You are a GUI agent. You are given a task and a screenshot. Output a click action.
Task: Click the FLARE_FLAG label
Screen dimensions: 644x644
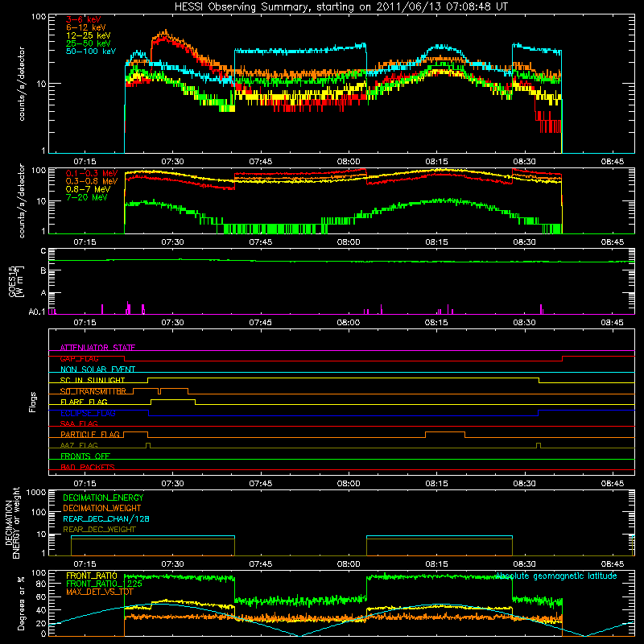click(x=84, y=402)
